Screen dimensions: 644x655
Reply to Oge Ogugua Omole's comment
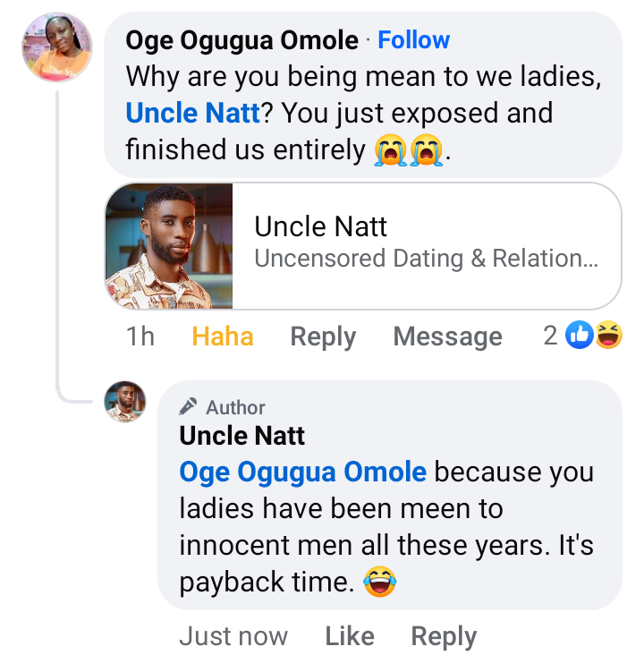[x=323, y=336]
